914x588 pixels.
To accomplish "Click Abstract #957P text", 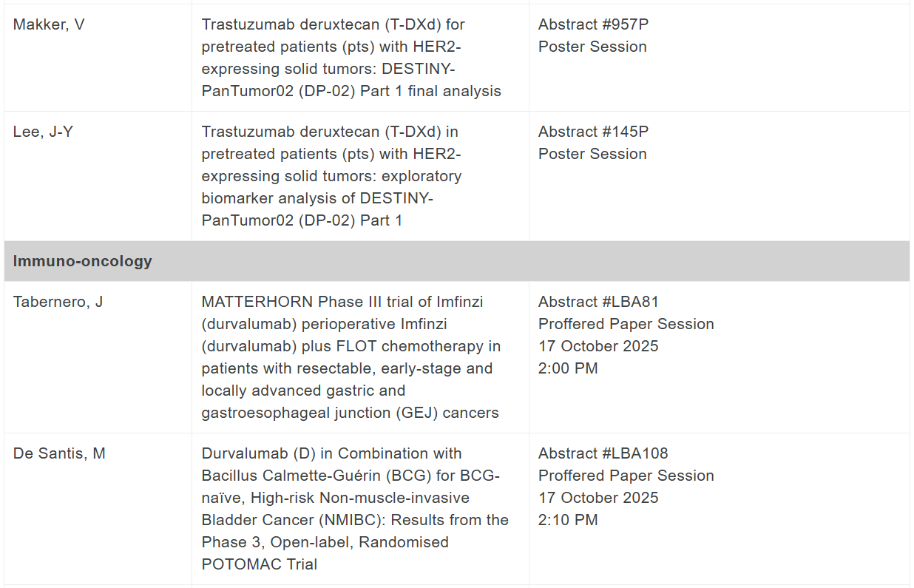I will (593, 24).
